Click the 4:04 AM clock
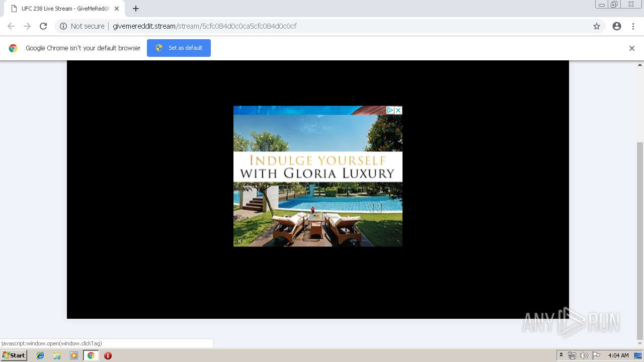This screenshot has width=644, height=362. click(x=618, y=355)
